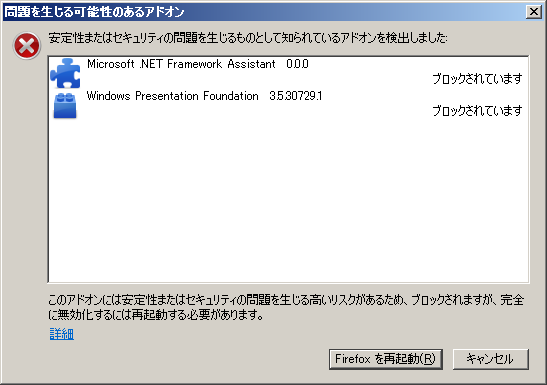Open the 詳細 details link
The image size is (547, 385).
[61, 334]
